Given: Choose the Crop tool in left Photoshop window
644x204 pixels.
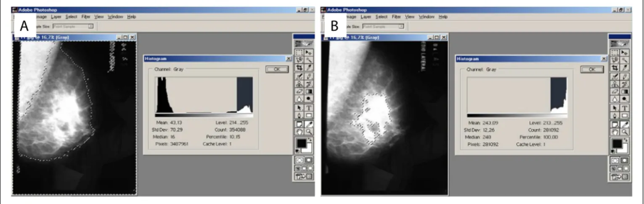Looking at the screenshot, I should (x=299, y=67).
